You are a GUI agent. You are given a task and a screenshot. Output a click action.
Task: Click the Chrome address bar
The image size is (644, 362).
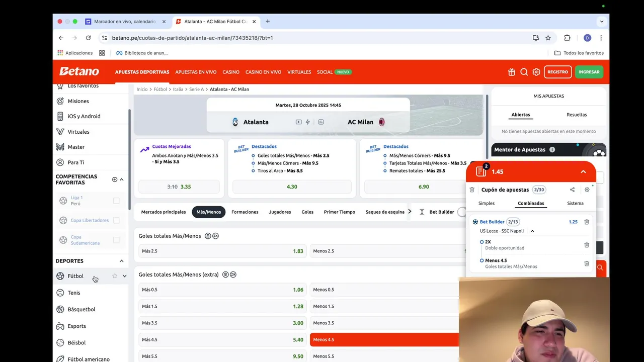(x=317, y=38)
